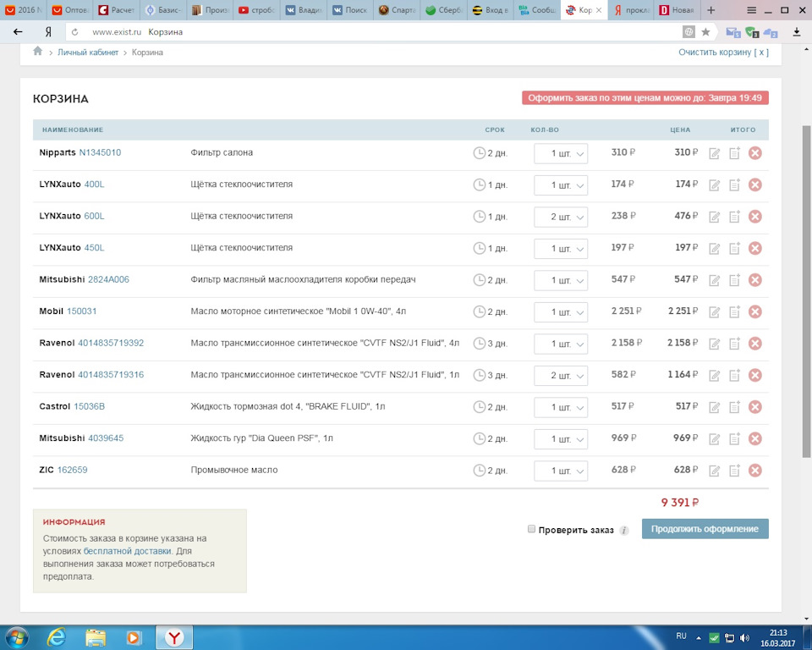Screen dimensions: 812x650
Task: Add note to ZIC 162659 row
Action: click(x=734, y=470)
